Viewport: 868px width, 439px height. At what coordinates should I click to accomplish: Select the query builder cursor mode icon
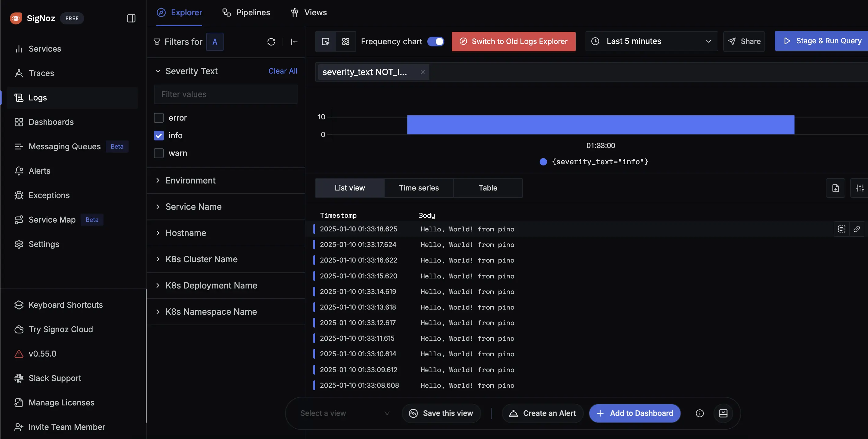point(326,42)
